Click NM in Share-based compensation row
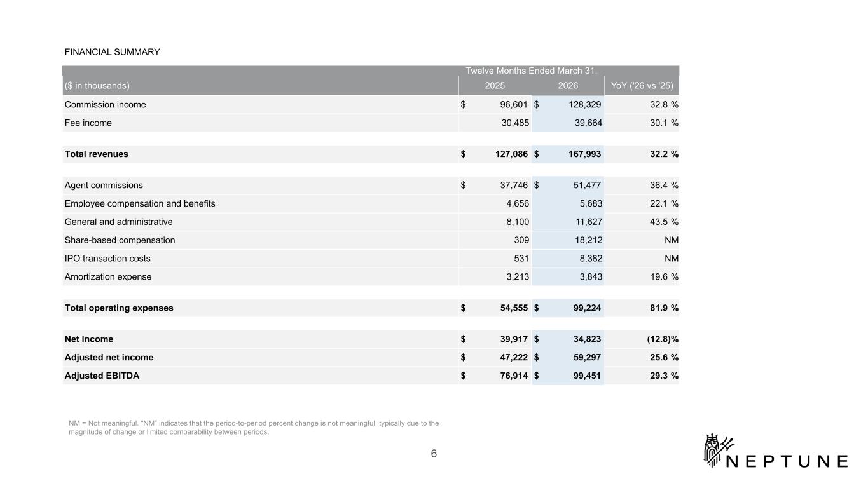868x488 pixels. 670,241
